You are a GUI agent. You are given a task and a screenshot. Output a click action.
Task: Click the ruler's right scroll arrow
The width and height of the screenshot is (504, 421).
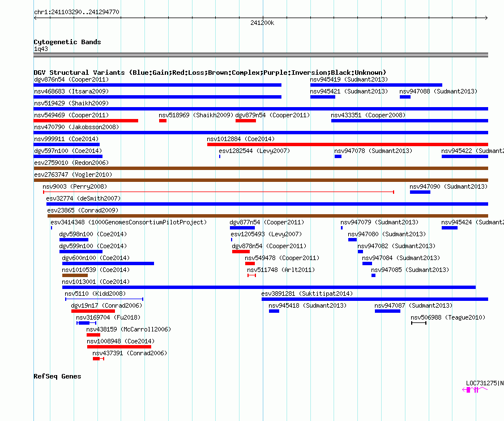coord(486,18)
